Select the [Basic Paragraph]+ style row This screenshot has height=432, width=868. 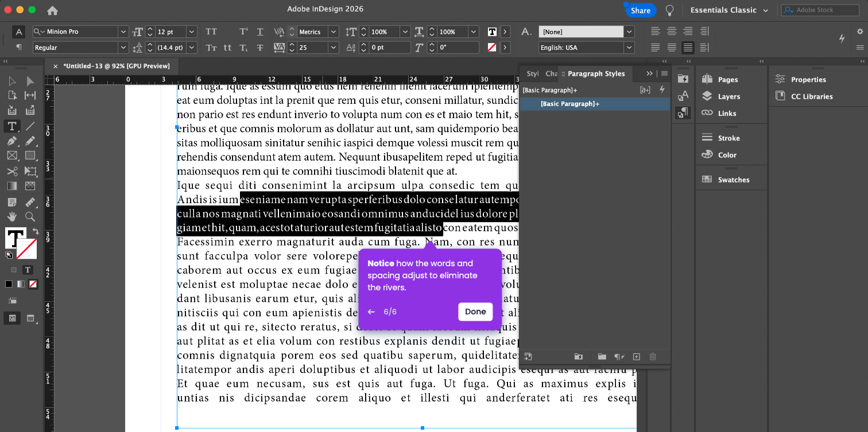tap(595, 104)
